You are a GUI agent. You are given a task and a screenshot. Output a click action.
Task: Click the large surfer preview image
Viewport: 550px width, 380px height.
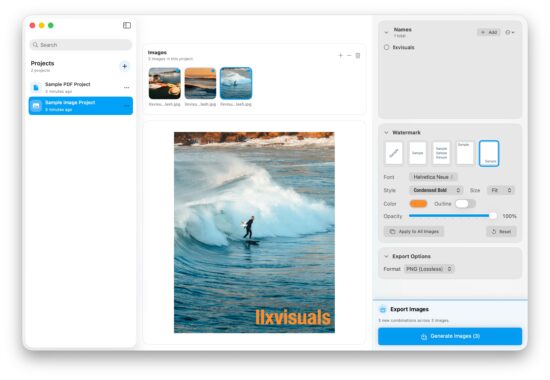[254, 232]
